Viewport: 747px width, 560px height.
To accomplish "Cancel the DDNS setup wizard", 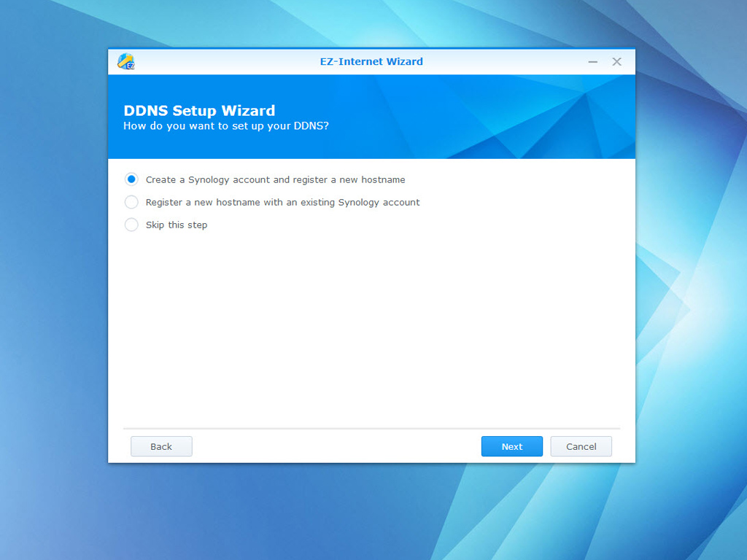I will click(x=581, y=446).
